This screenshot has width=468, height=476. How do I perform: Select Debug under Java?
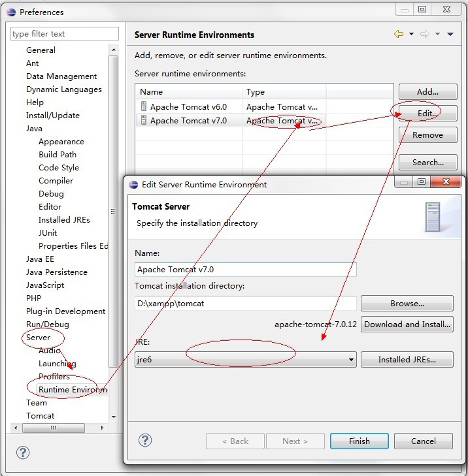51,194
